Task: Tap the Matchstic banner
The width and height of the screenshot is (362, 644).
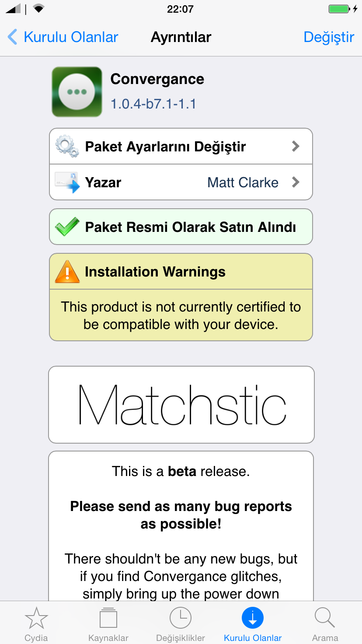Action: click(x=181, y=405)
